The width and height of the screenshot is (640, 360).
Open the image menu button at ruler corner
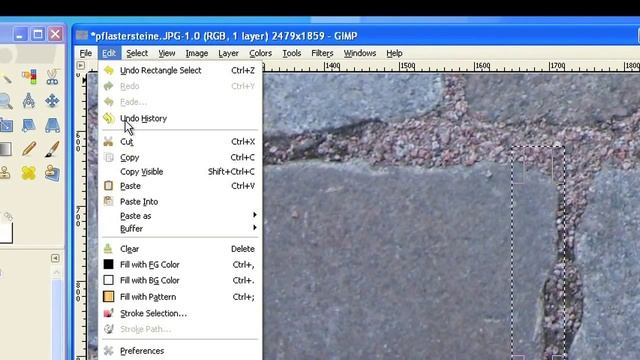click(81, 65)
